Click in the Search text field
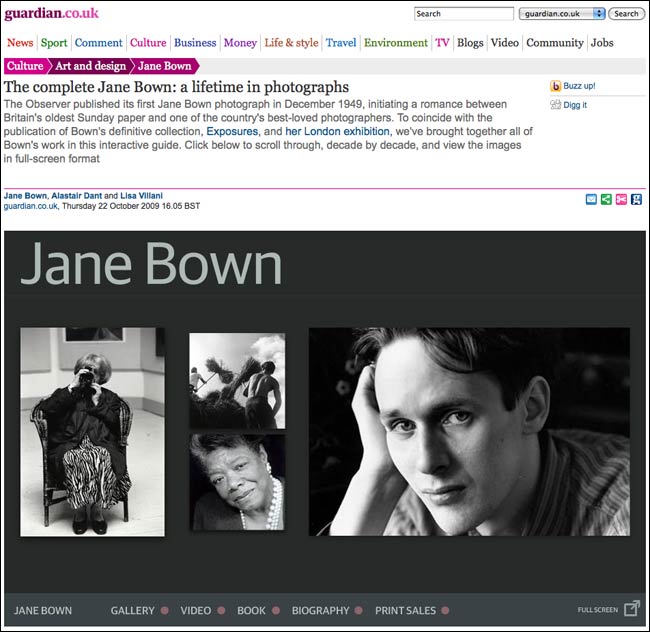Image resolution: width=650 pixels, height=632 pixels. click(x=464, y=14)
